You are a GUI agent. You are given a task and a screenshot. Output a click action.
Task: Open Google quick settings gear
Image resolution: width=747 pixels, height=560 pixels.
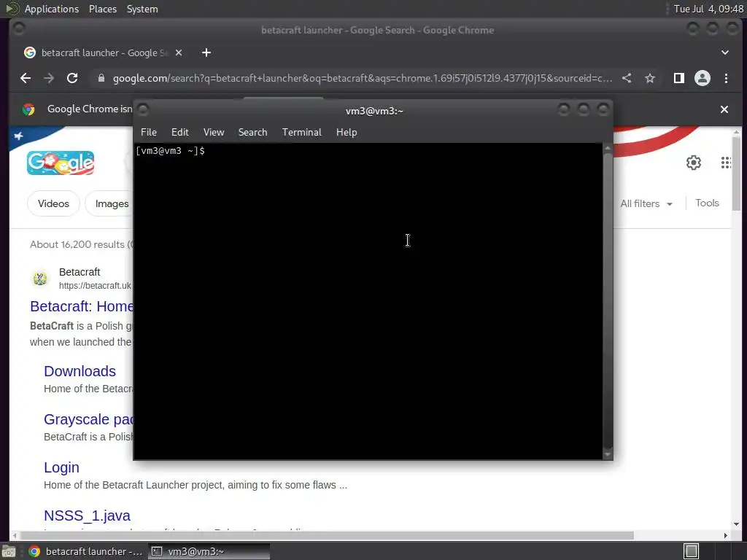(x=694, y=163)
